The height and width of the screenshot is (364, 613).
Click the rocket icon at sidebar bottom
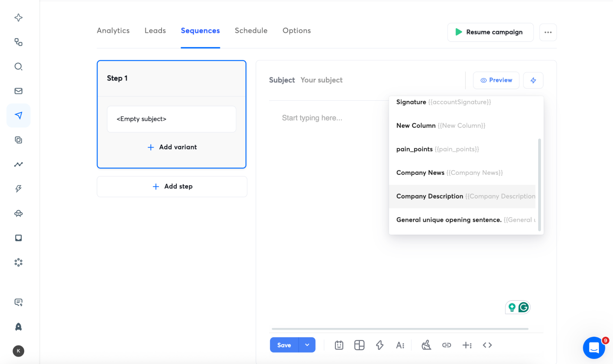click(18, 327)
